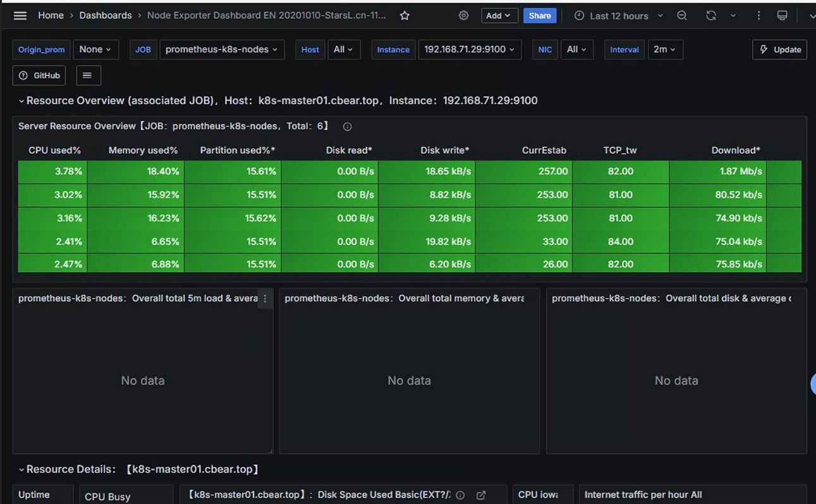Open dashboard settings gear
Screen dimensions: 816x504
(464, 16)
